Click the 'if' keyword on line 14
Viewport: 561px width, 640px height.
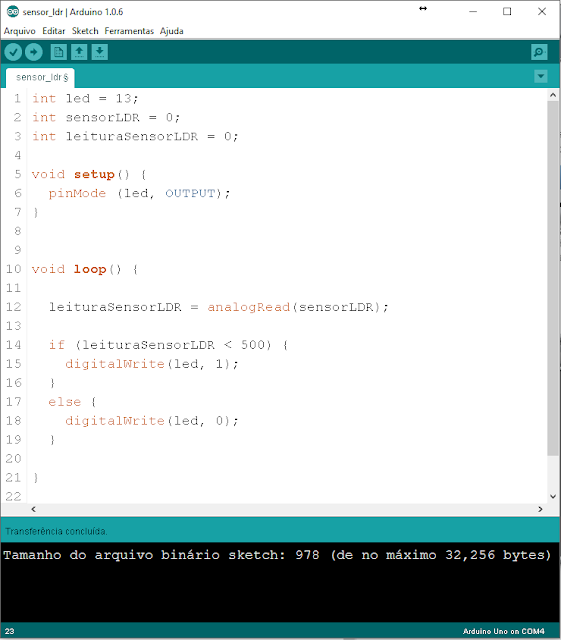57,345
